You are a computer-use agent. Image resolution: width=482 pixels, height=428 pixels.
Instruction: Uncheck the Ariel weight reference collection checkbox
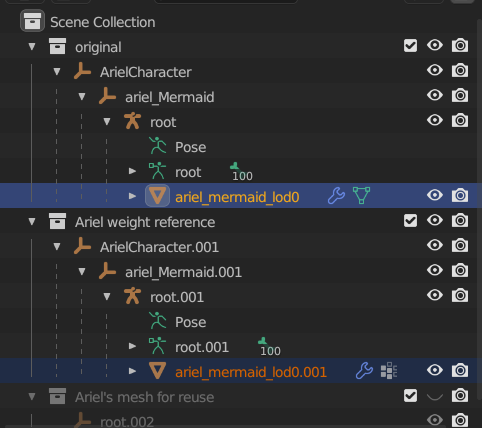tap(410, 221)
